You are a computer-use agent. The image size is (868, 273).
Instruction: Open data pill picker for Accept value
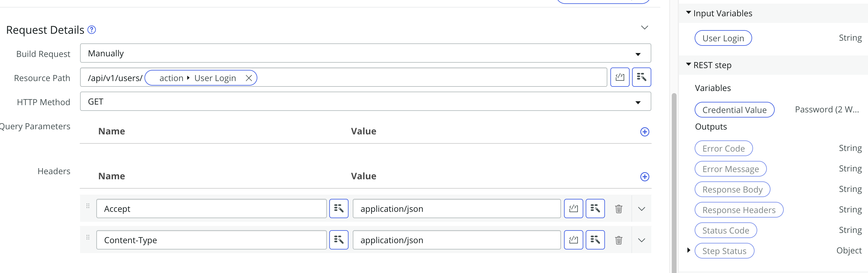[x=595, y=209]
